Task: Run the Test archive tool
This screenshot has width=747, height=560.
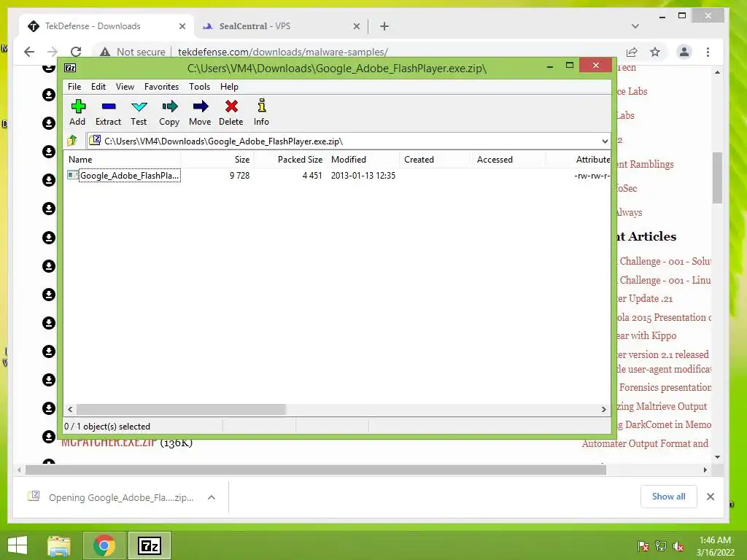Action: click(139, 112)
